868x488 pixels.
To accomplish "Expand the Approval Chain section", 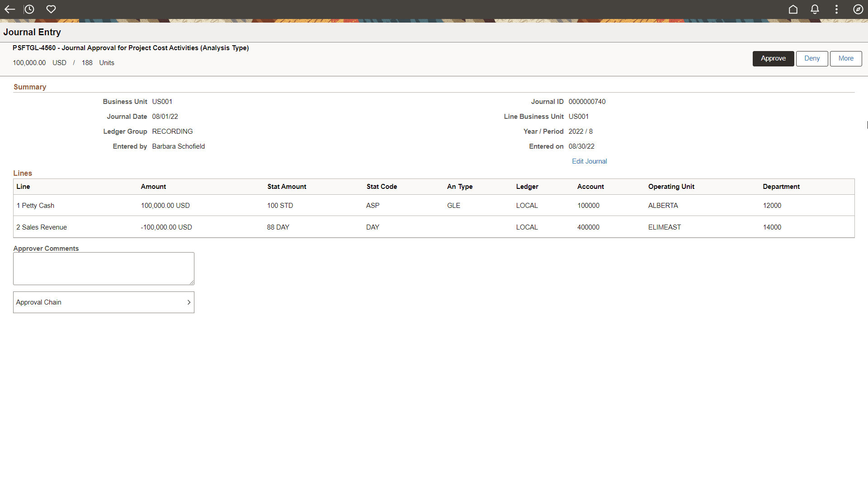I will point(104,302).
